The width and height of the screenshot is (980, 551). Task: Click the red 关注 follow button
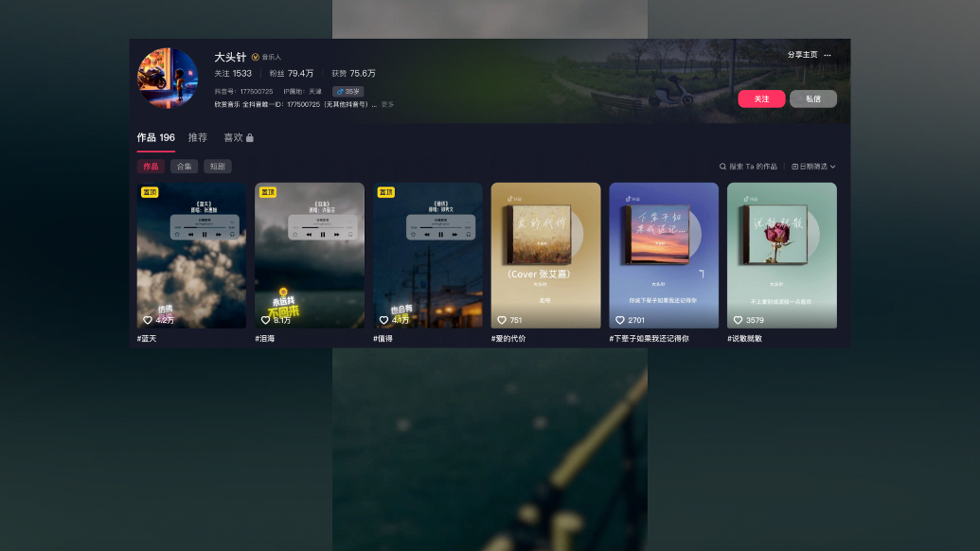pyautogui.click(x=761, y=98)
